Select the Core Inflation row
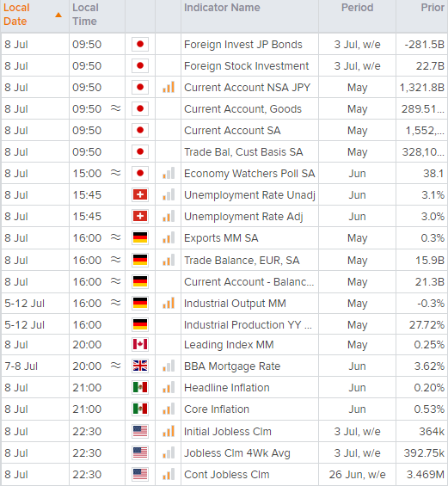 point(224,409)
